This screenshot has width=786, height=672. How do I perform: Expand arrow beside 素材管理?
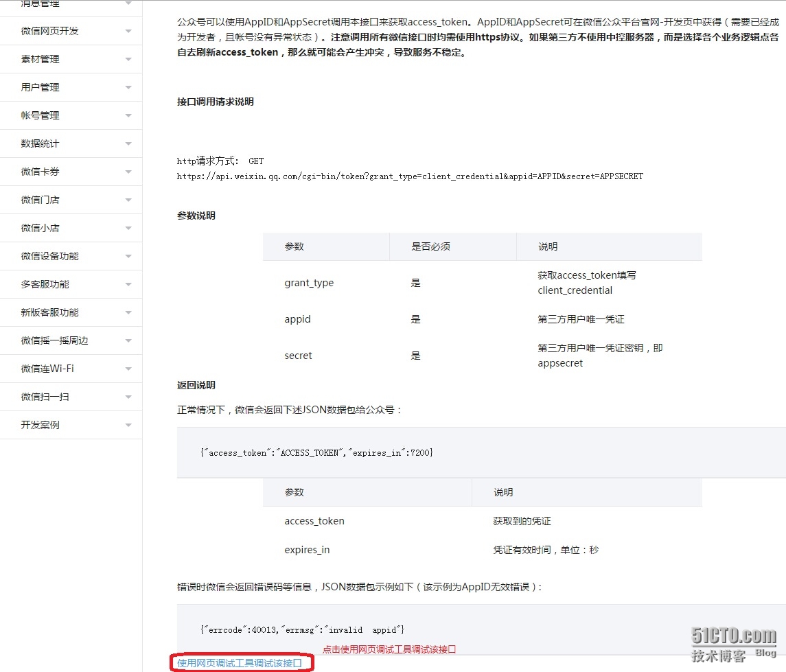tap(128, 59)
